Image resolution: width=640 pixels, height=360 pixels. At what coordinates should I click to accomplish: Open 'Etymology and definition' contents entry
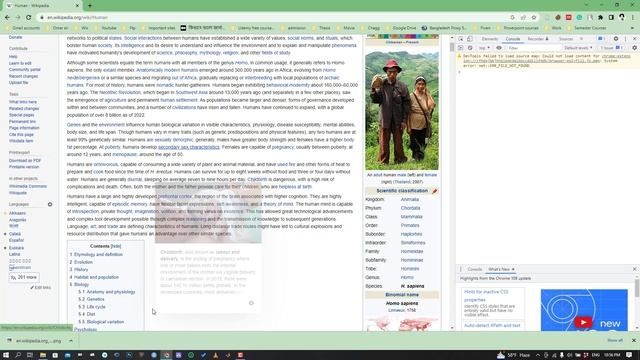point(98,254)
